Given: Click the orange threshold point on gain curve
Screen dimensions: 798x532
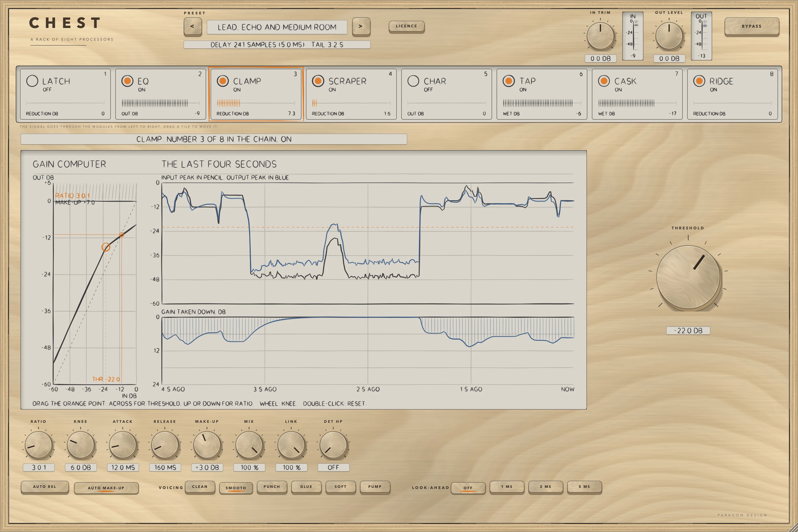Looking at the screenshot, I should tap(106, 247).
